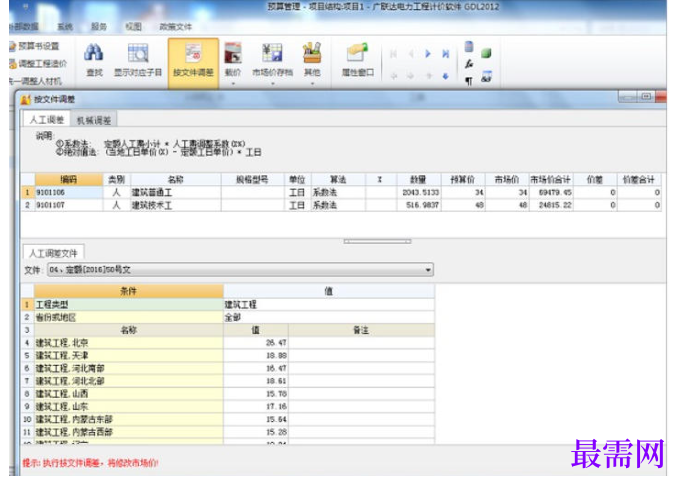Click the 算法 column header
The width and height of the screenshot is (683, 485).
click(x=338, y=180)
